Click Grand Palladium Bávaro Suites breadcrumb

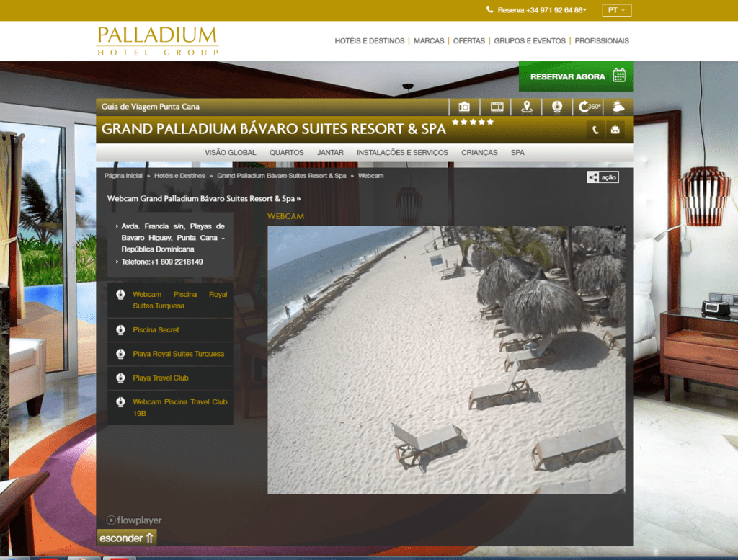click(282, 176)
